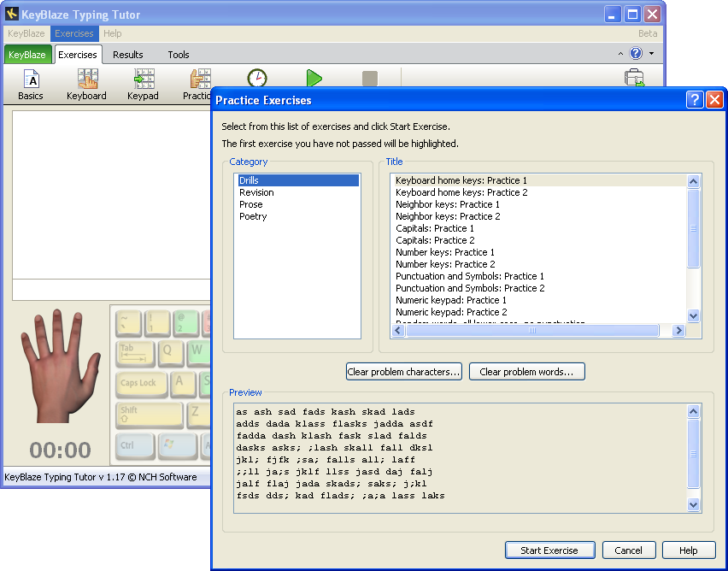Click Clear problem characters button
The height and width of the screenshot is (571, 728).
[x=404, y=372]
